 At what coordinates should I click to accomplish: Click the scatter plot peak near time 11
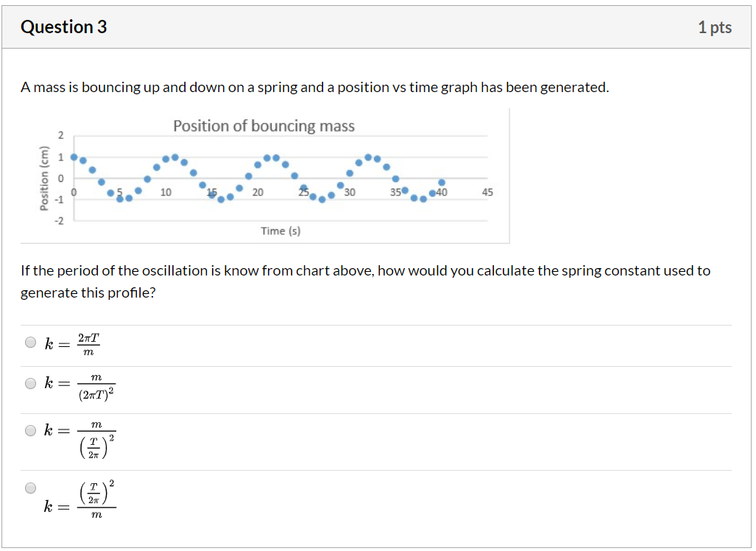[x=174, y=156]
